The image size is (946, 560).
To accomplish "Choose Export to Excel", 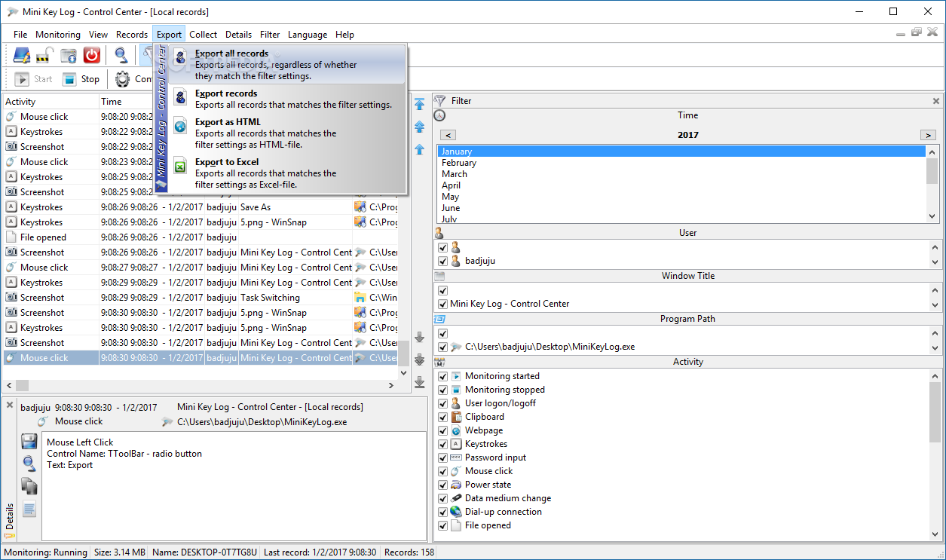I will [x=286, y=173].
